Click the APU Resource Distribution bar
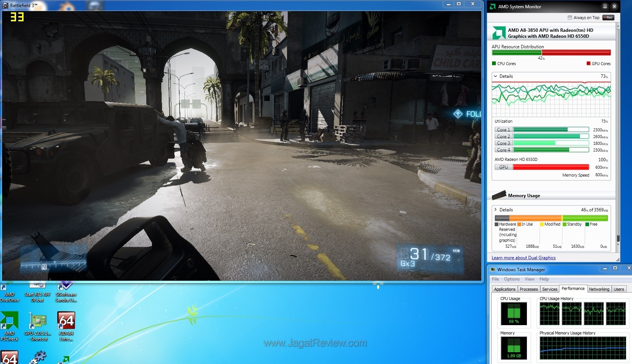This screenshot has height=364, width=632. click(x=551, y=53)
